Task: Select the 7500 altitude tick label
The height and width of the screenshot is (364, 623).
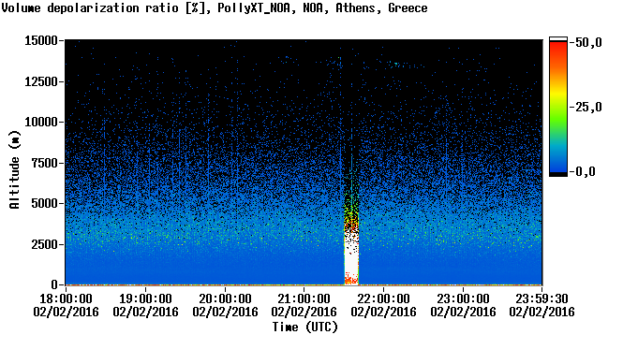Action: [x=44, y=163]
